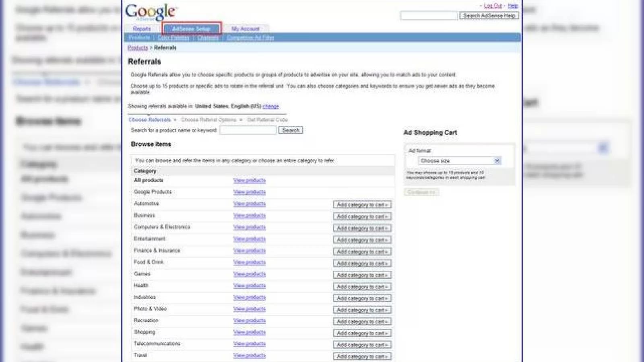Add Telecommunications category to cart

362,345
